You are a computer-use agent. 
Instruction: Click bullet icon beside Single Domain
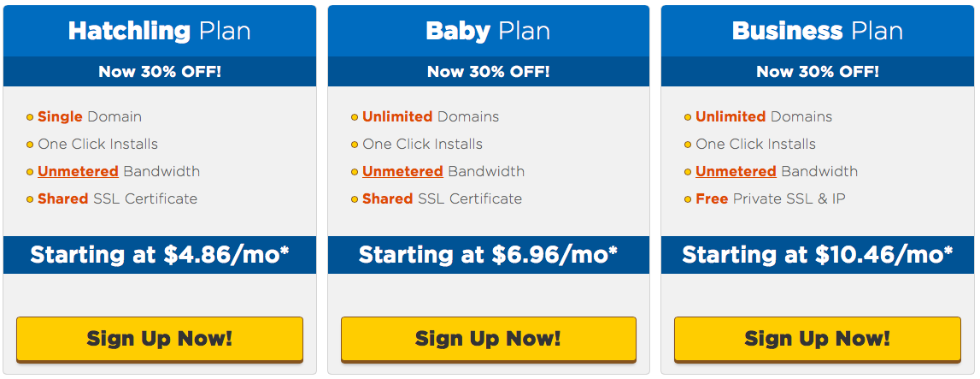[30, 117]
